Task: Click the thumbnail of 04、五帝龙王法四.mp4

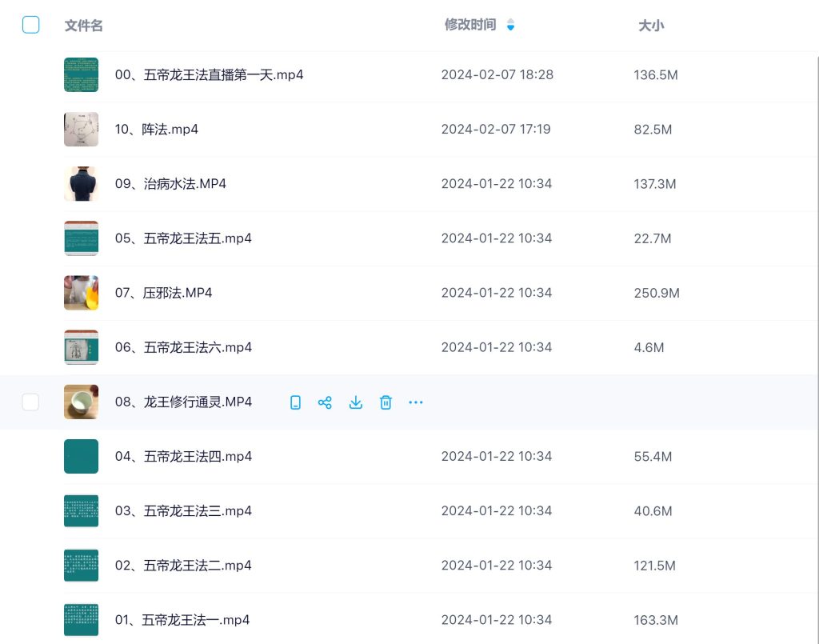Action: pyautogui.click(x=81, y=456)
